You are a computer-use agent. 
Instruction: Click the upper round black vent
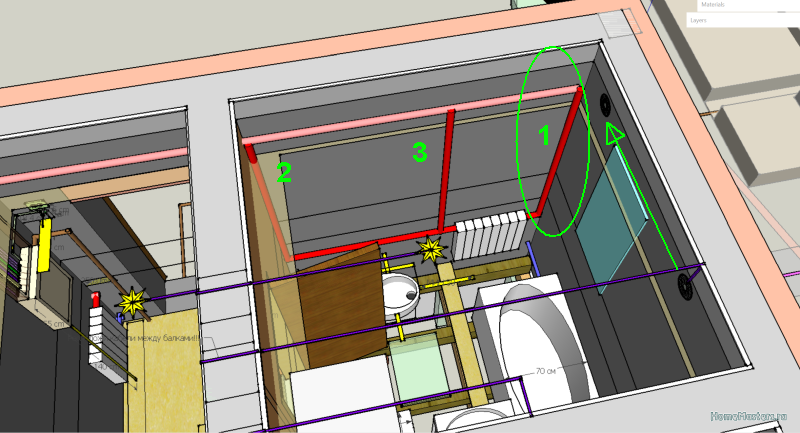[605, 103]
